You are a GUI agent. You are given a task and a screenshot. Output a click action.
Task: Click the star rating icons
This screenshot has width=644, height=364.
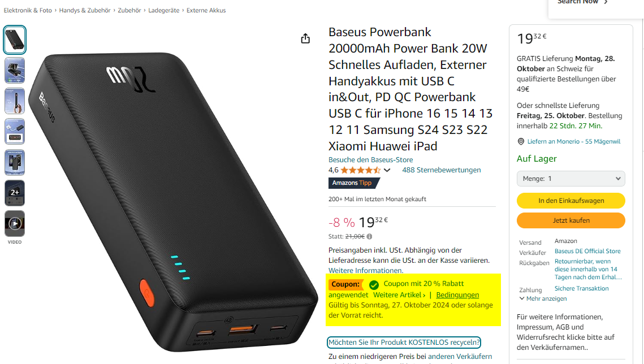point(361,170)
